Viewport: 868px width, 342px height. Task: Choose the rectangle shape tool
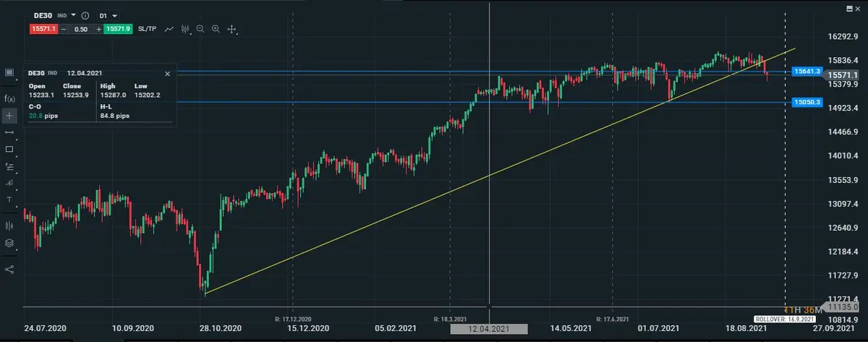(x=9, y=150)
